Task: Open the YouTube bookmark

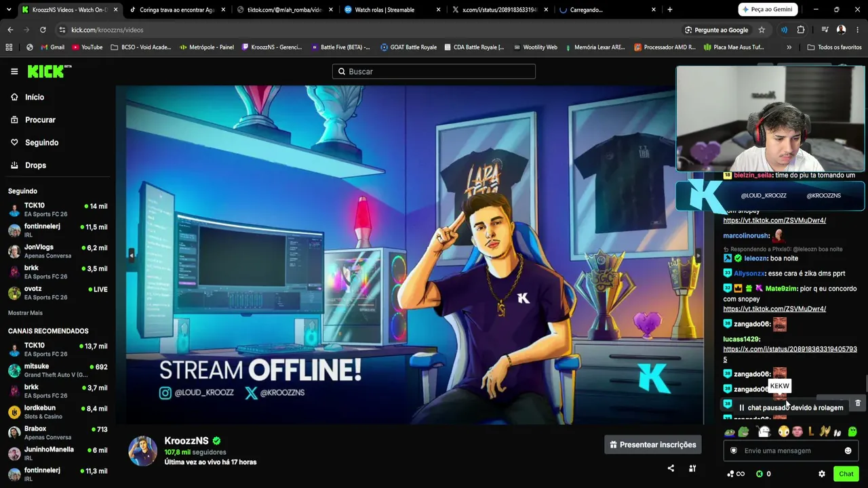Action: point(86,47)
